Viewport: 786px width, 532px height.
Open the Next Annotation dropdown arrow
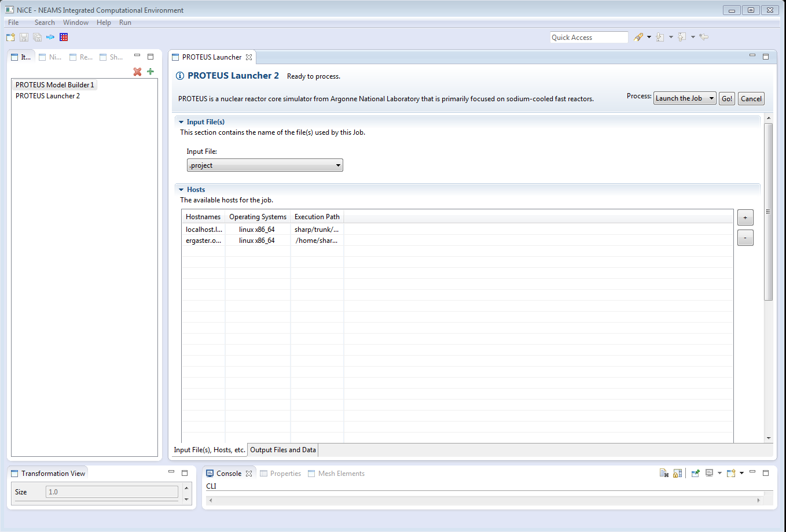(671, 37)
